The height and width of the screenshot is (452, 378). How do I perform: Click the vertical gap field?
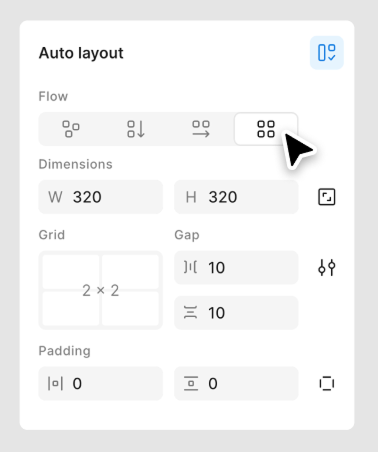pos(236,313)
